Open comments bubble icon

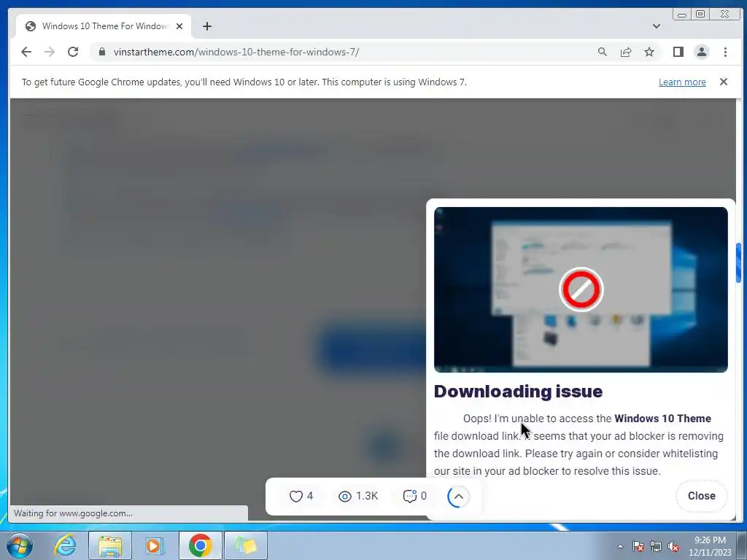(x=415, y=496)
